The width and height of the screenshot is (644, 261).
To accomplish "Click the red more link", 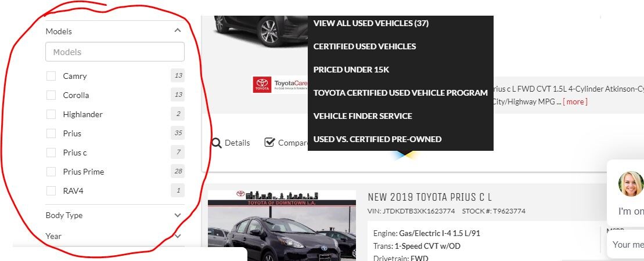I will [x=575, y=101].
